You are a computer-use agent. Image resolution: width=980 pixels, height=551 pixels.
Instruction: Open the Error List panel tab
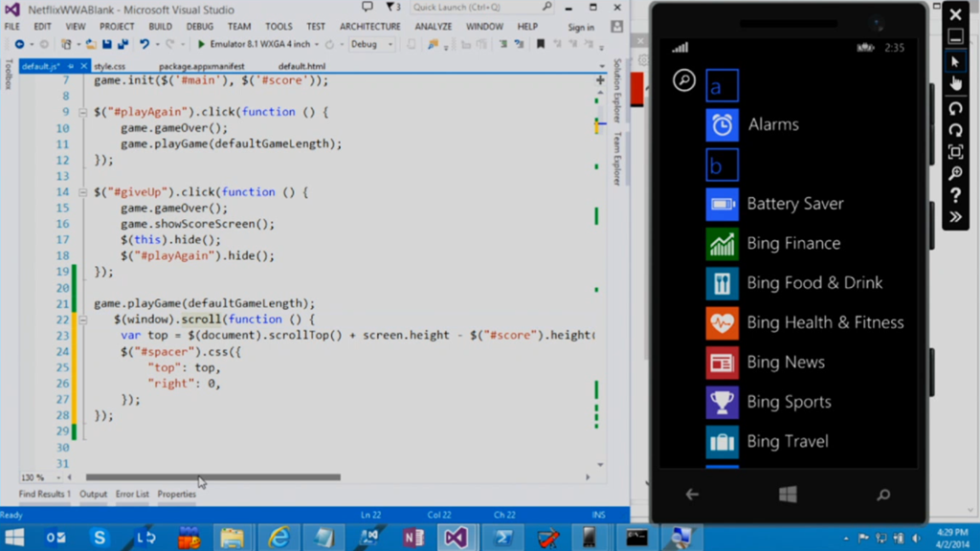[132, 495]
